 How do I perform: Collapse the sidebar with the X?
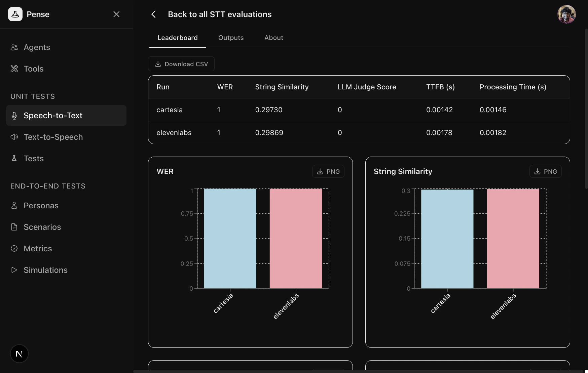116,14
